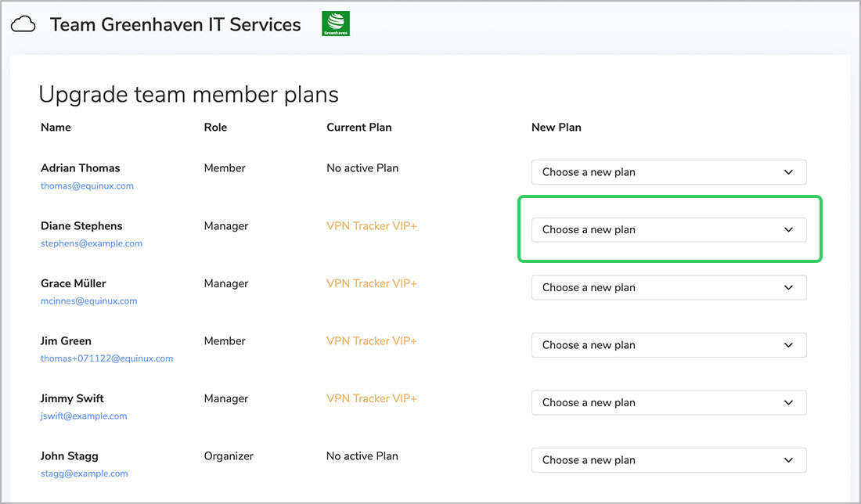
Task: Click the cloud icon beside team name
Action: [23, 25]
